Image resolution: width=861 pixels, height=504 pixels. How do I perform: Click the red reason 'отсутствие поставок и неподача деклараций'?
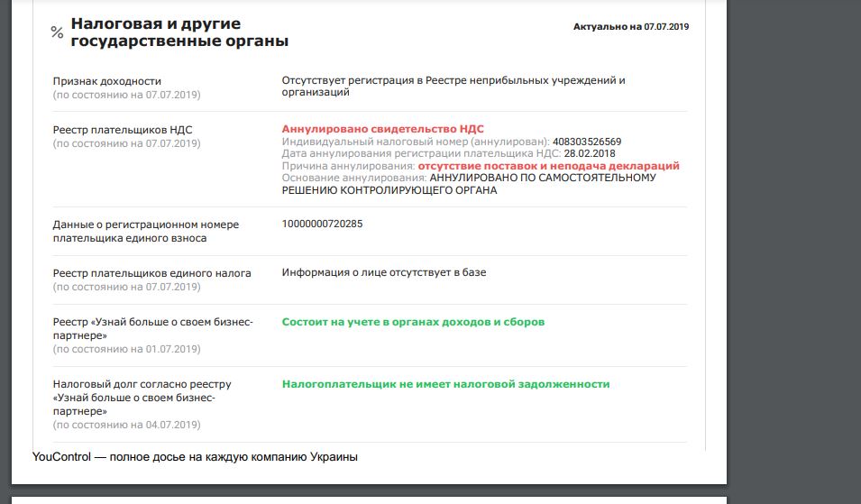(548, 166)
